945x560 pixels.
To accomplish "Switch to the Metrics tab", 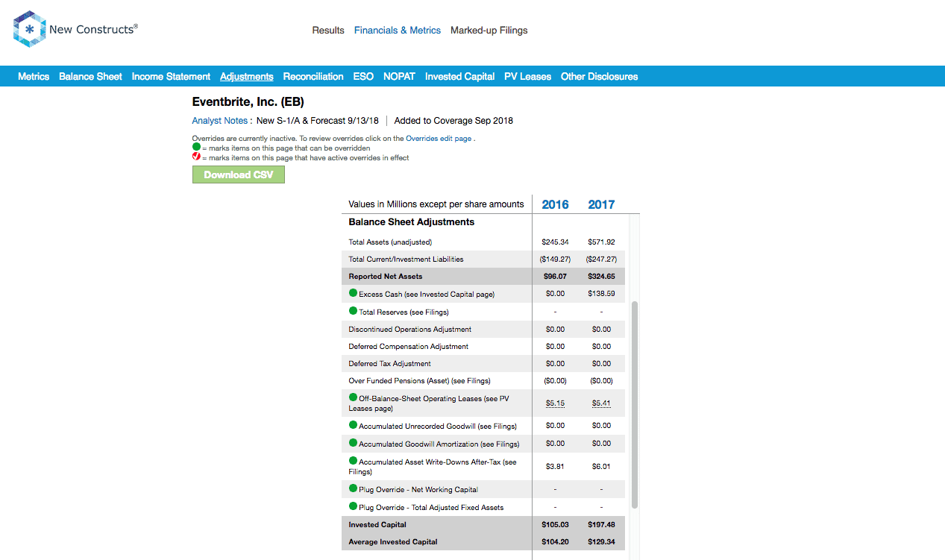I will pyautogui.click(x=34, y=76).
